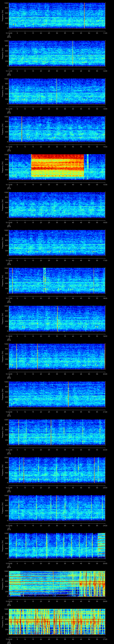Click the '10:12:00' start time label
This screenshot has width=114, height=644.
coord(9,109)
